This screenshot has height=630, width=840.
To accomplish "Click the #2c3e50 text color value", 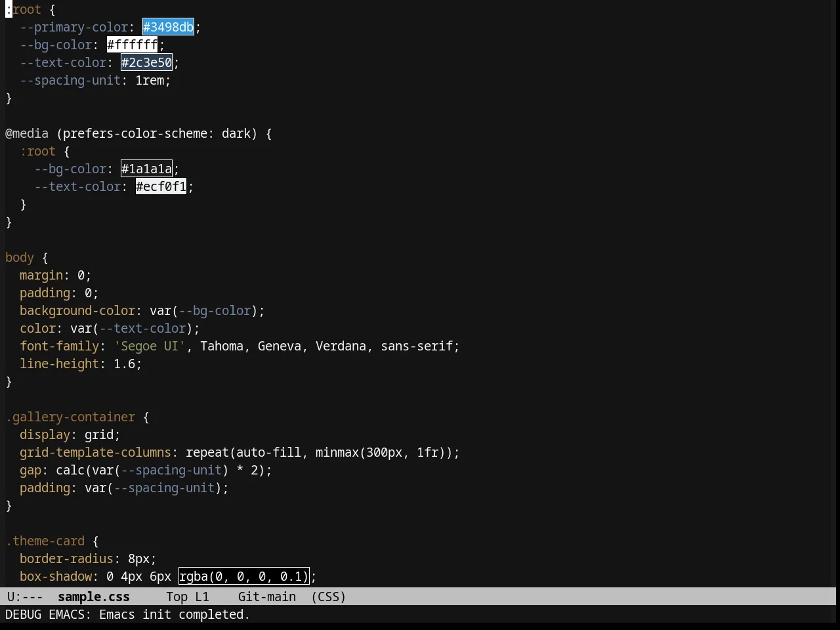I will click(147, 62).
